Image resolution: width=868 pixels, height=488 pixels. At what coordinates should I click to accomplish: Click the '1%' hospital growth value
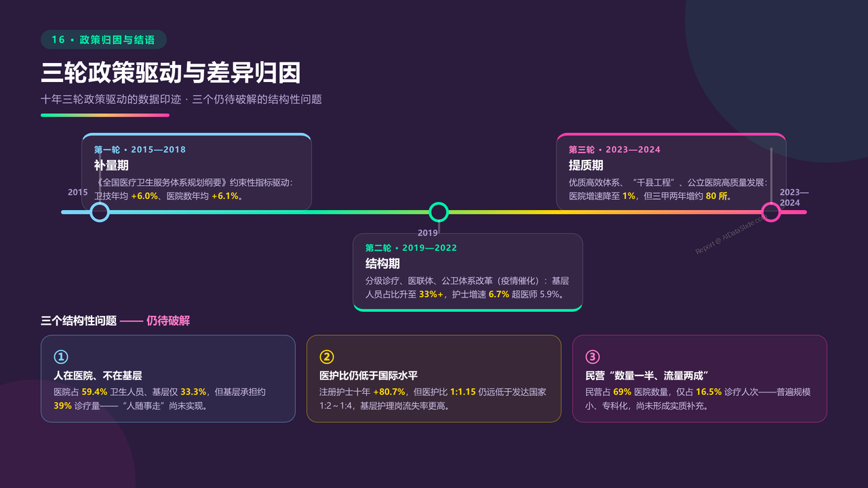coord(629,196)
